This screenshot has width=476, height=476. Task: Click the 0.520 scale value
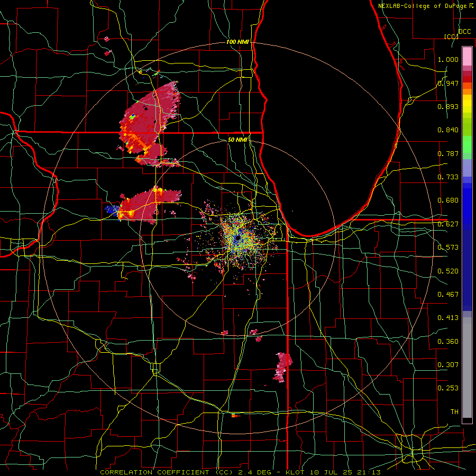tap(448, 271)
